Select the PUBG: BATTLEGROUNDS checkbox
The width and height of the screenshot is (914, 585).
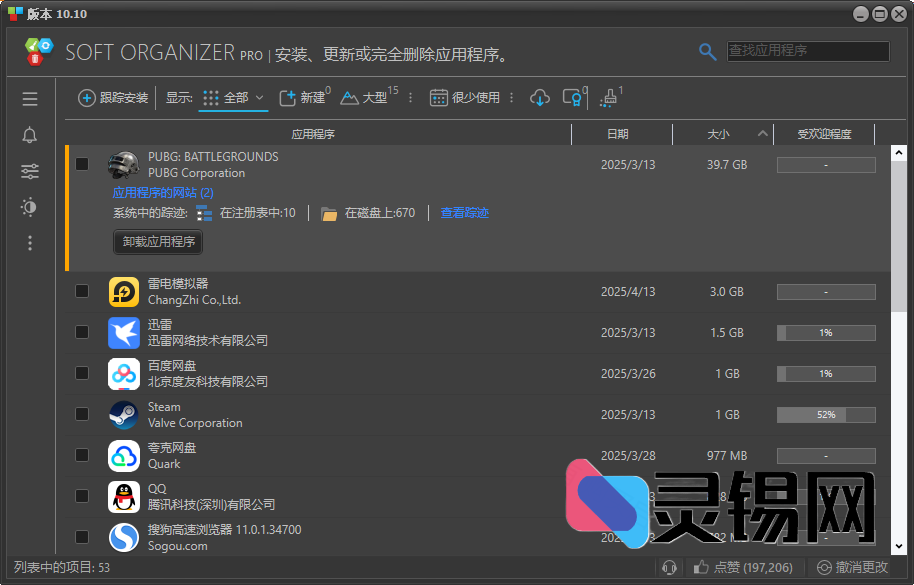tap(82, 163)
